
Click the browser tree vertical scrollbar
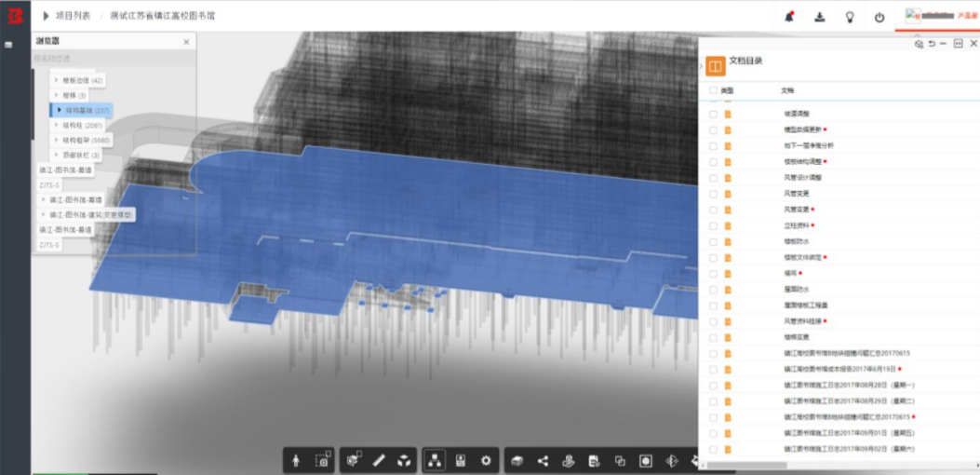pos(34,103)
